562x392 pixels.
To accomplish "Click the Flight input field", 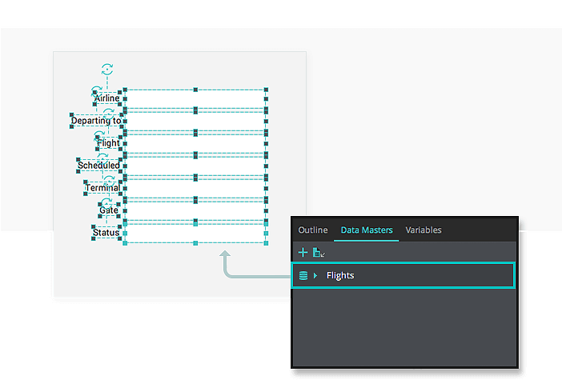I will coord(195,144).
